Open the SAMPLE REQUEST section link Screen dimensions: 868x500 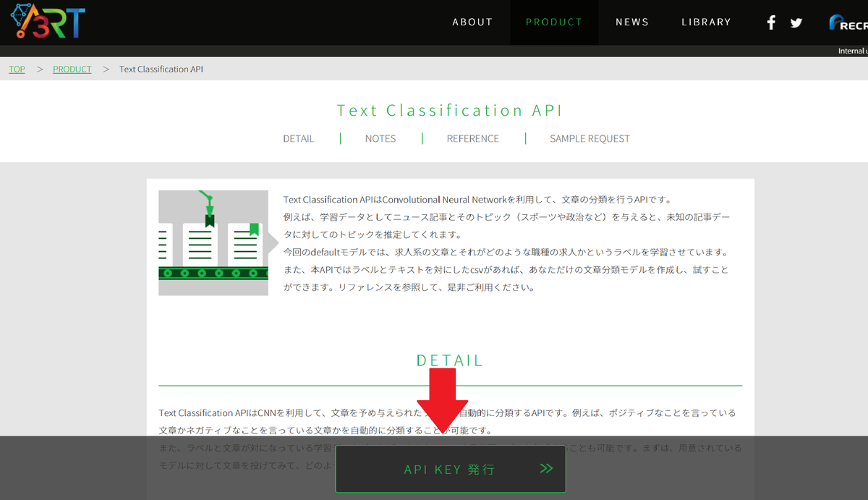pyautogui.click(x=590, y=138)
